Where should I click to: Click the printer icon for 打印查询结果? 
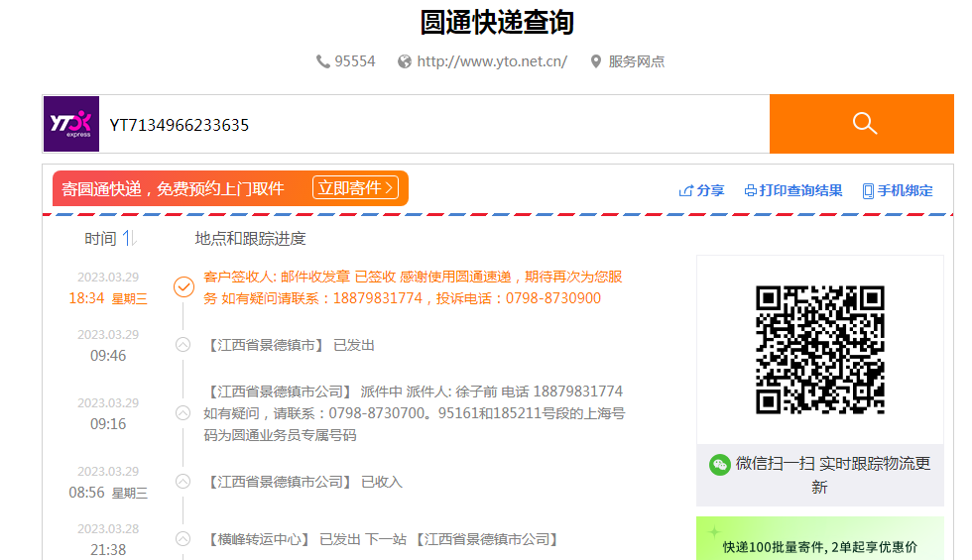point(751,190)
